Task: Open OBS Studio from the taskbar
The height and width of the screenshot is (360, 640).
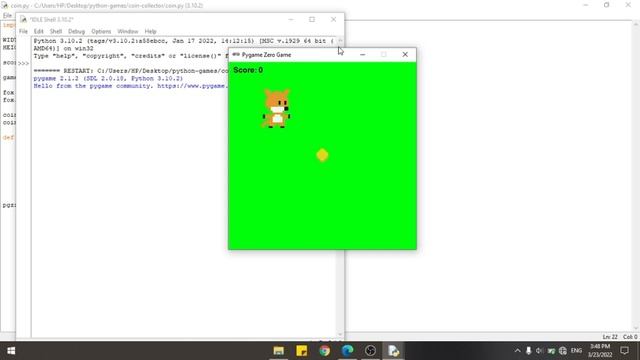Action: (x=370, y=351)
